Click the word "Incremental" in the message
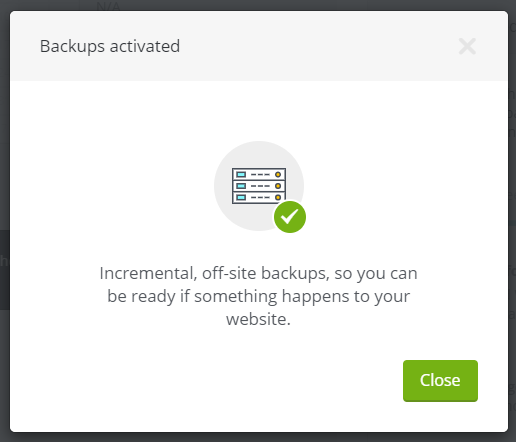Image resolution: width=516 pixels, height=442 pixels. (147, 273)
